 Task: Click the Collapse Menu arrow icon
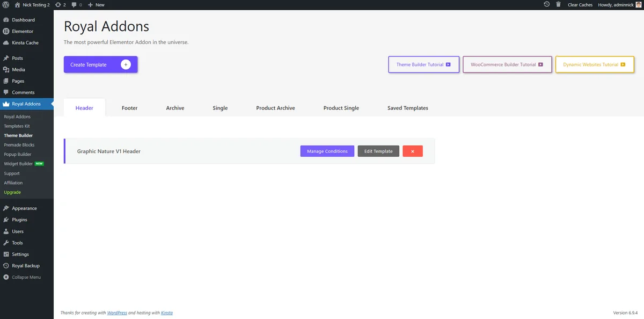click(x=6, y=278)
